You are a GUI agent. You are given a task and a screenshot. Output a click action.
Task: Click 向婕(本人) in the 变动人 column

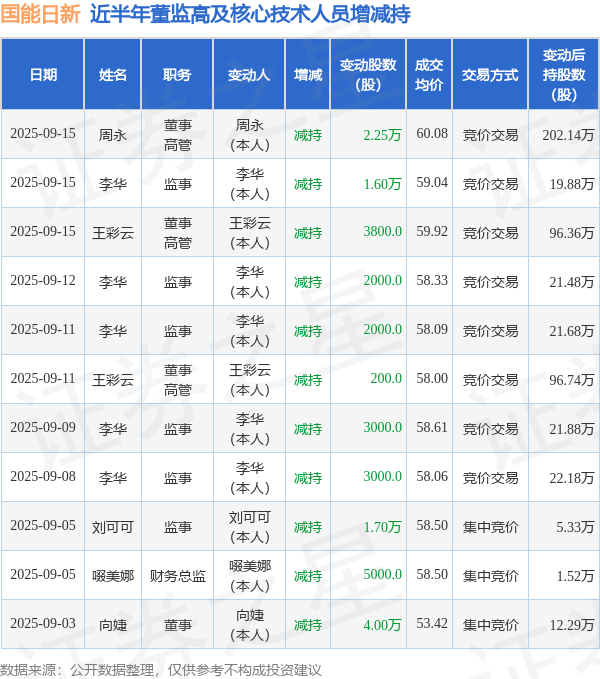coord(249,624)
